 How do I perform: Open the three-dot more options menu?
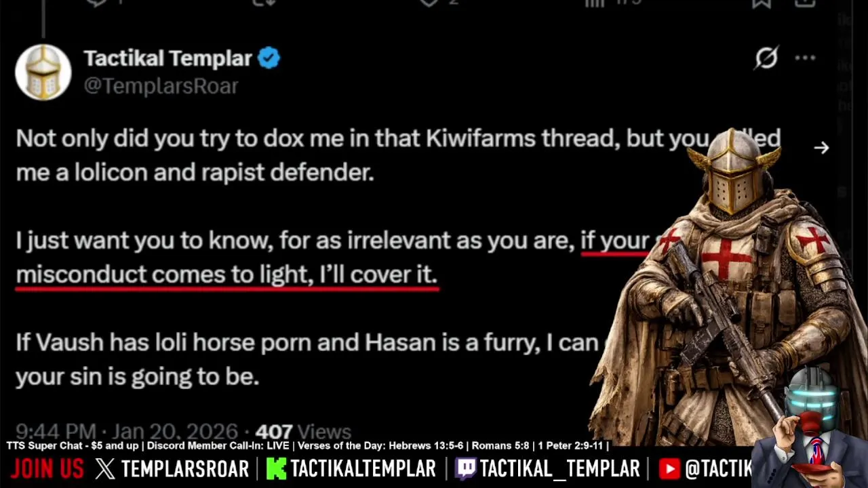click(x=805, y=58)
